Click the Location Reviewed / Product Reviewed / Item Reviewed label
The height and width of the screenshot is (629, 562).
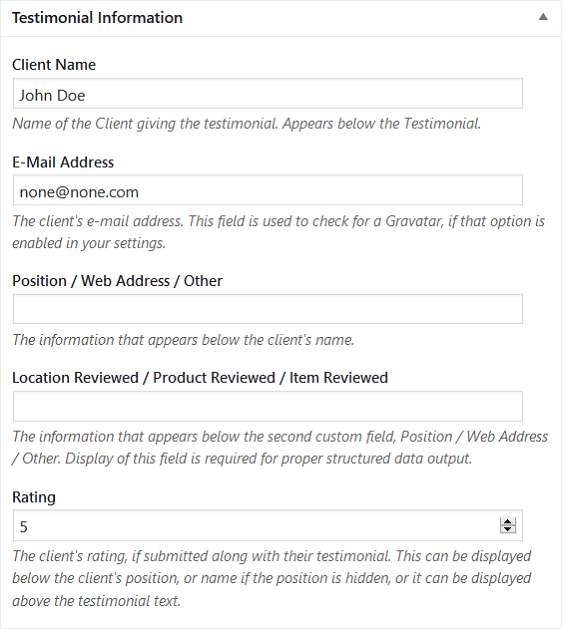tap(200, 378)
